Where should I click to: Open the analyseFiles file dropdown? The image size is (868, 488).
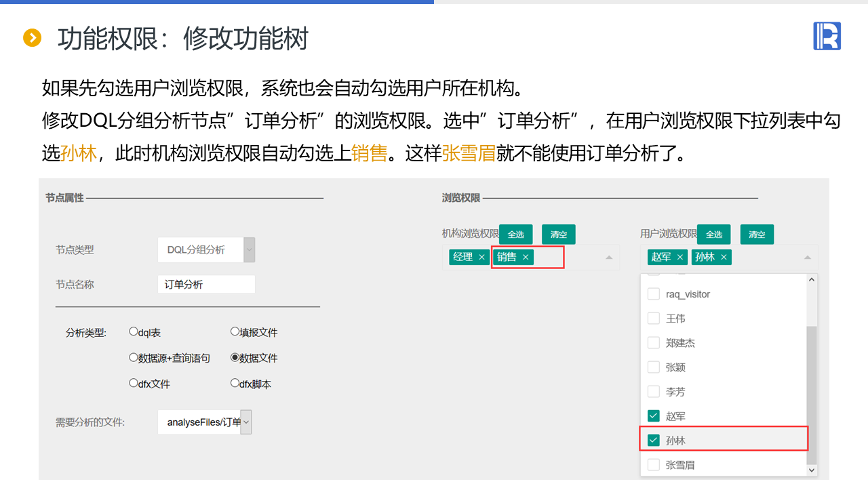(245, 422)
